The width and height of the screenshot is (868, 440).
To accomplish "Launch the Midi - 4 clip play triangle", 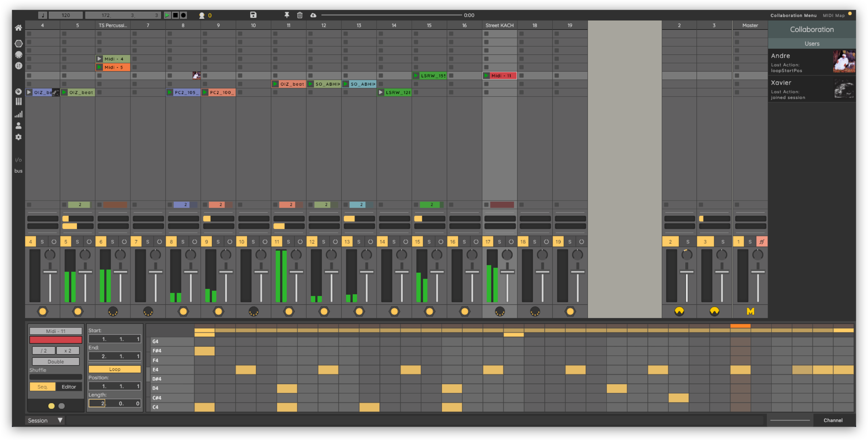I will (99, 59).
